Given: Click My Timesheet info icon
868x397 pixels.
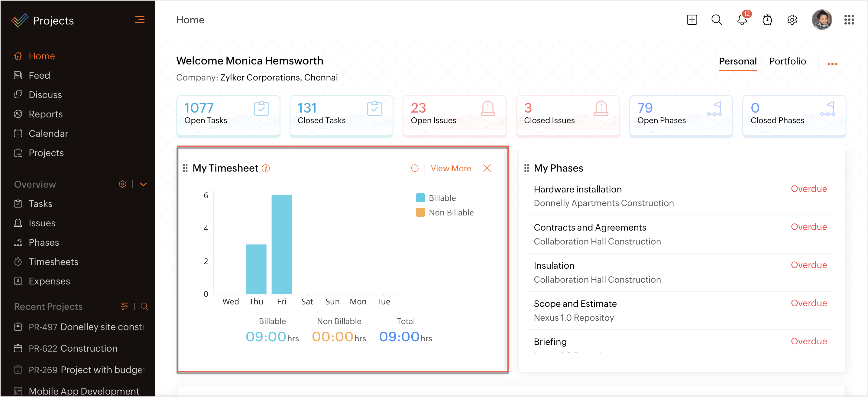Looking at the screenshot, I should click(x=266, y=168).
